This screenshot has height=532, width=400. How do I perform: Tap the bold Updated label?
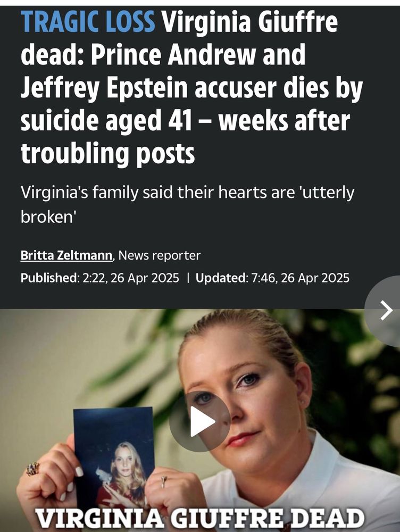[x=222, y=278]
